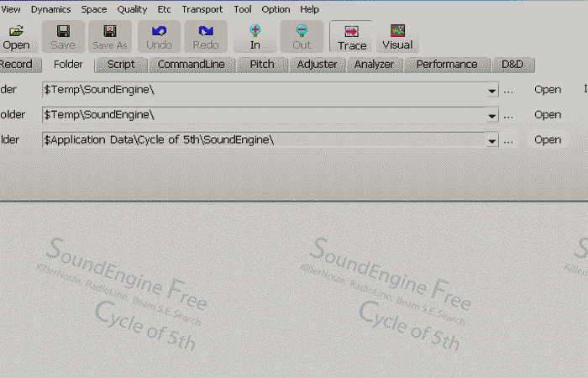Switch to the Pitch tab

262,65
